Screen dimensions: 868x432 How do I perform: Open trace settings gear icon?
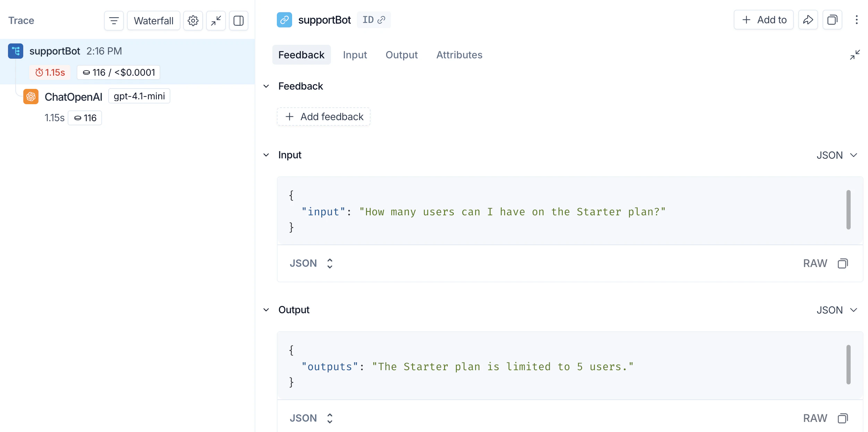(x=193, y=21)
